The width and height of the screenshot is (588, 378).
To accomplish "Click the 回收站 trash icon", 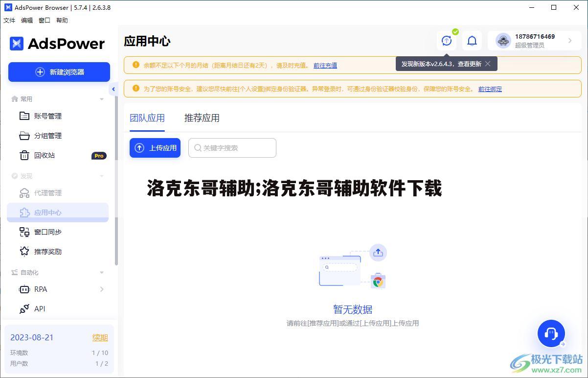I will click(x=24, y=155).
